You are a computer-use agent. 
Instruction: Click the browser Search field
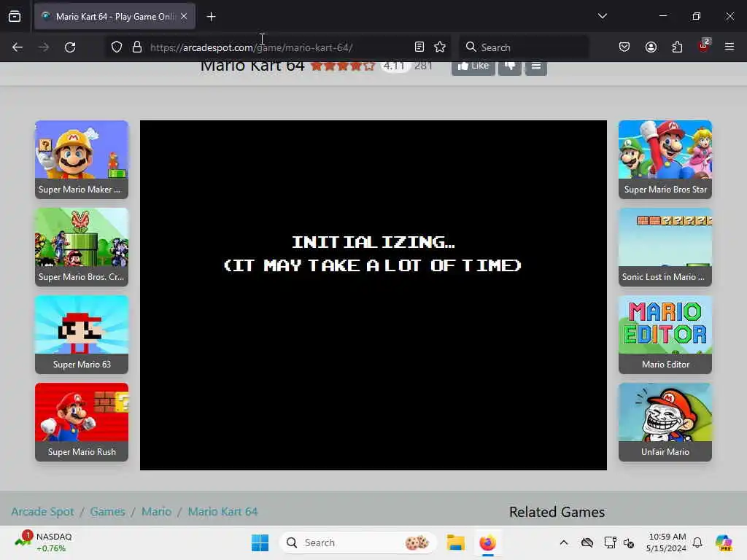click(524, 47)
